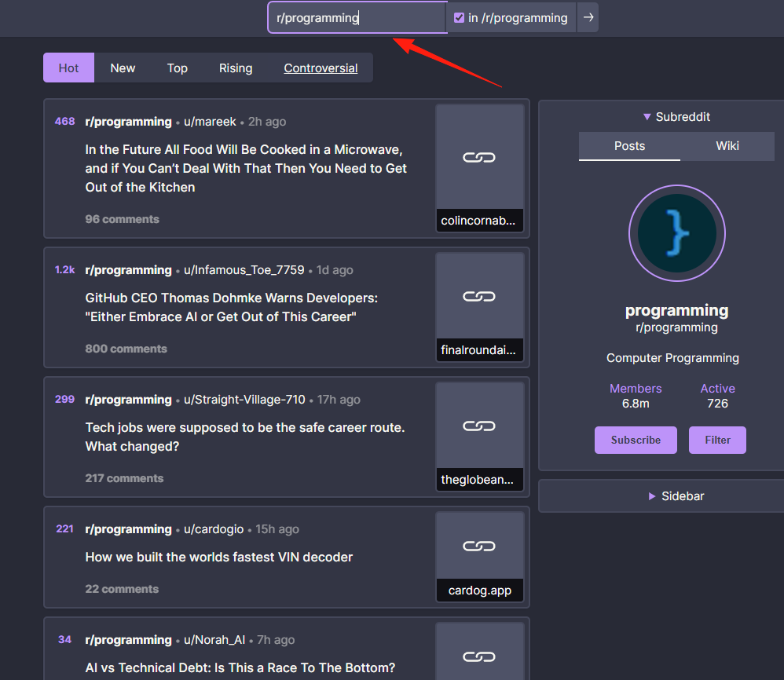Switch sorting to New
Screen dimensions: 784x680
pyautogui.click(x=123, y=68)
